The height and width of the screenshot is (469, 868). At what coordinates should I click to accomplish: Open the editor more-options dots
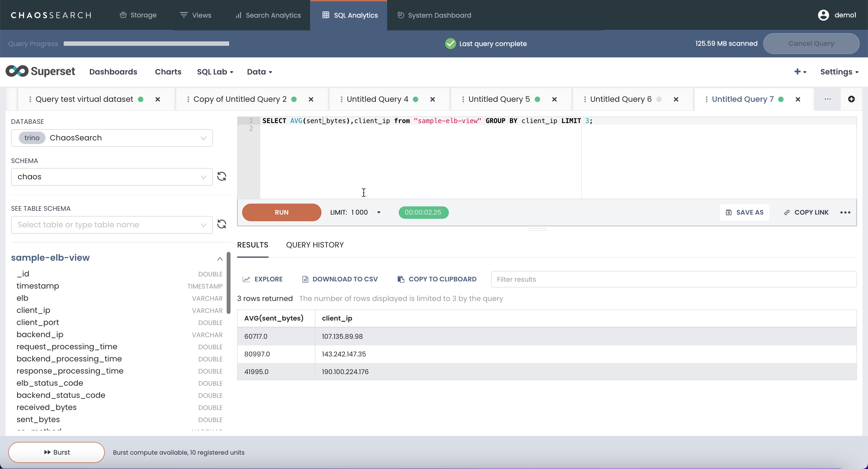pyautogui.click(x=845, y=212)
